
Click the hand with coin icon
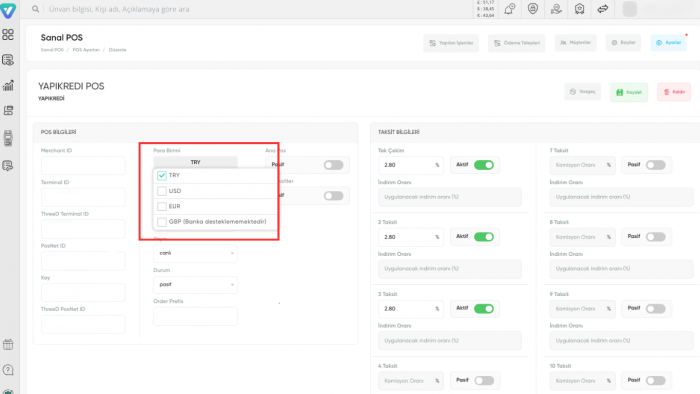tap(556, 9)
